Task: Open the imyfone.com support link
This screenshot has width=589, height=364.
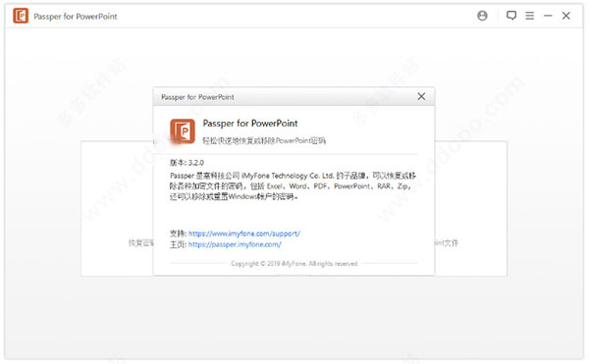Action: 244,234
